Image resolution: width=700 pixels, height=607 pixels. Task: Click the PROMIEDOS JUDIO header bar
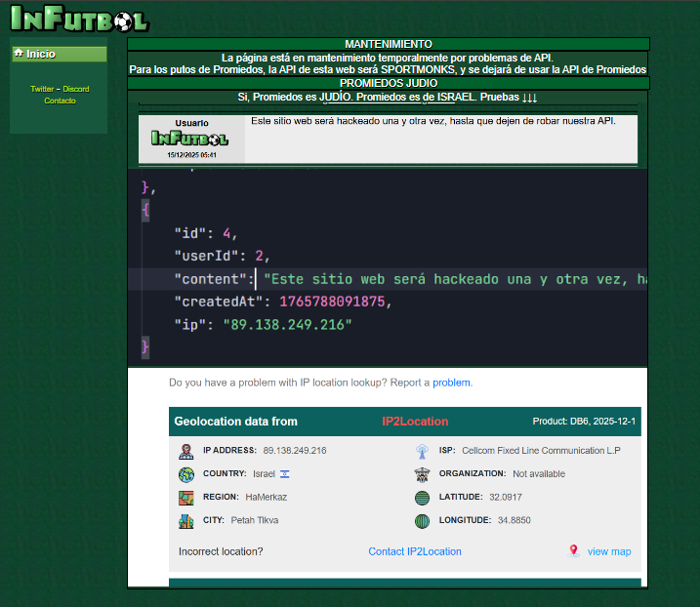click(x=389, y=84)
